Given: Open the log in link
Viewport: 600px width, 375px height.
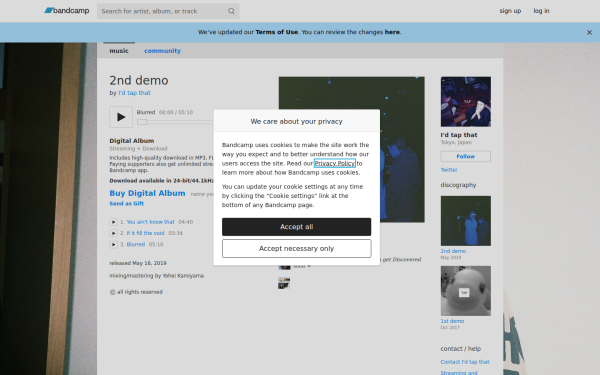Looking at the screenshot, I should pos(541,11).
